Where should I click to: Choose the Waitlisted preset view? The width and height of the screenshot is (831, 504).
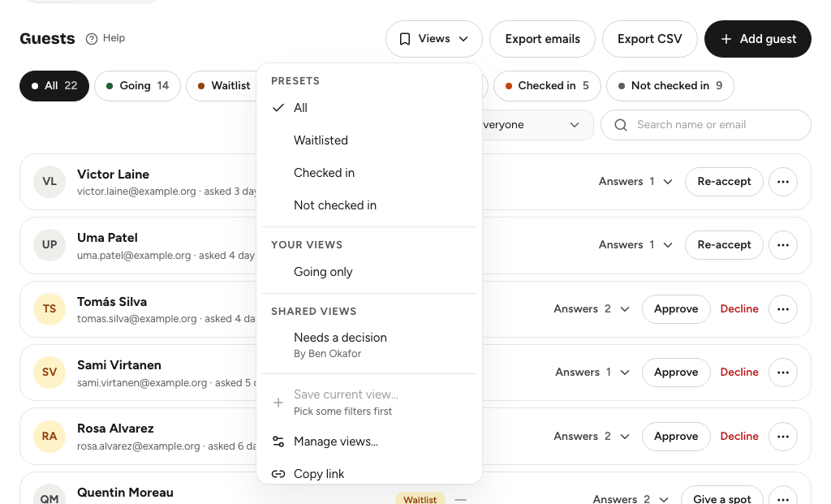coord(369,140)
